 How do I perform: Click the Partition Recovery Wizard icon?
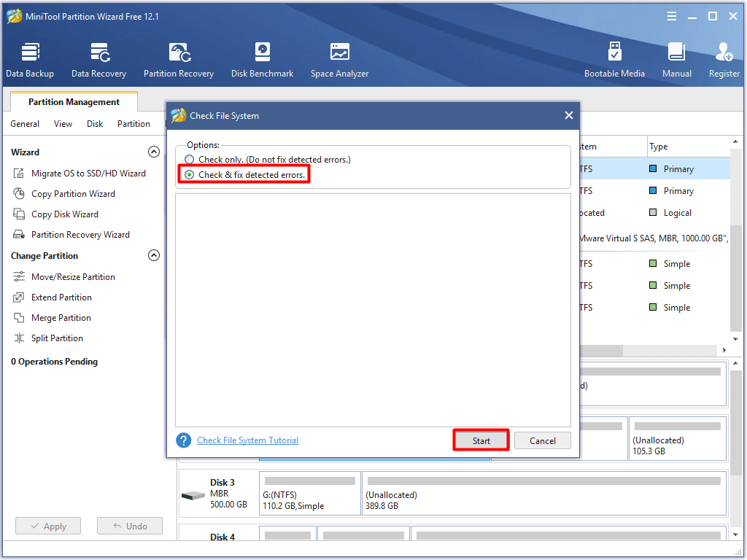tap(18, 235)
